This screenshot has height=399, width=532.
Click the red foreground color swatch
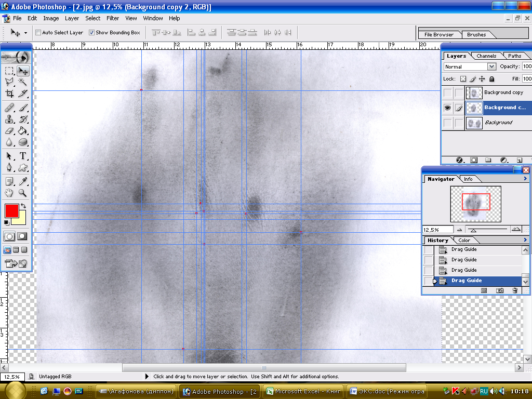[11, 210]
